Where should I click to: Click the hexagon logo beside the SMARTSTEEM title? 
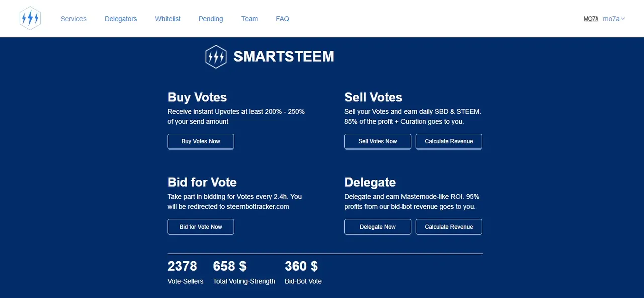[x=216, y=57]
